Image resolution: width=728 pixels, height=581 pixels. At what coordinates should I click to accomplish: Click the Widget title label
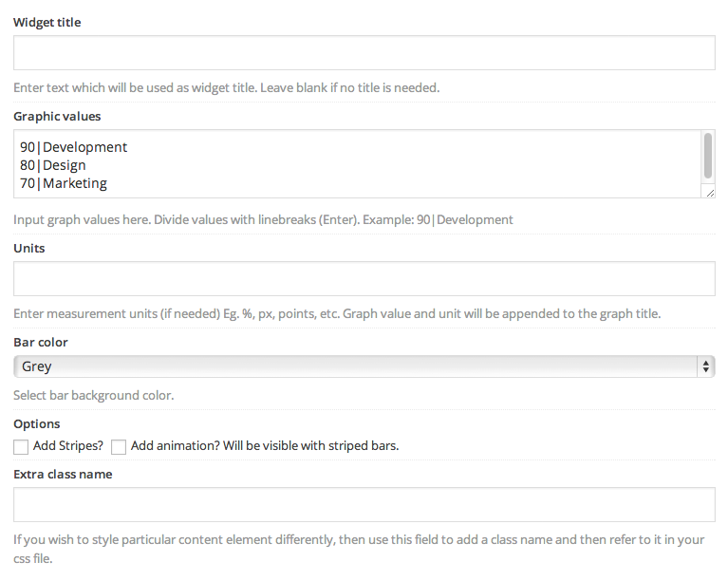47,22
